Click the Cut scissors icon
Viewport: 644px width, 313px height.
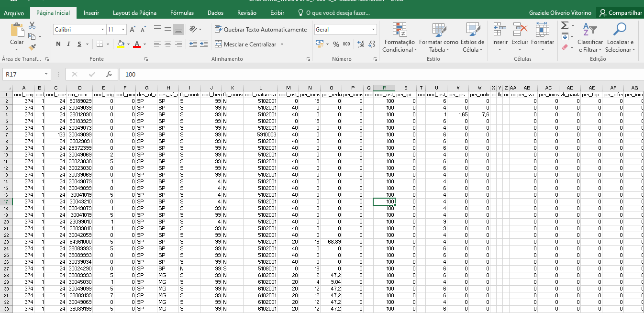33,25
